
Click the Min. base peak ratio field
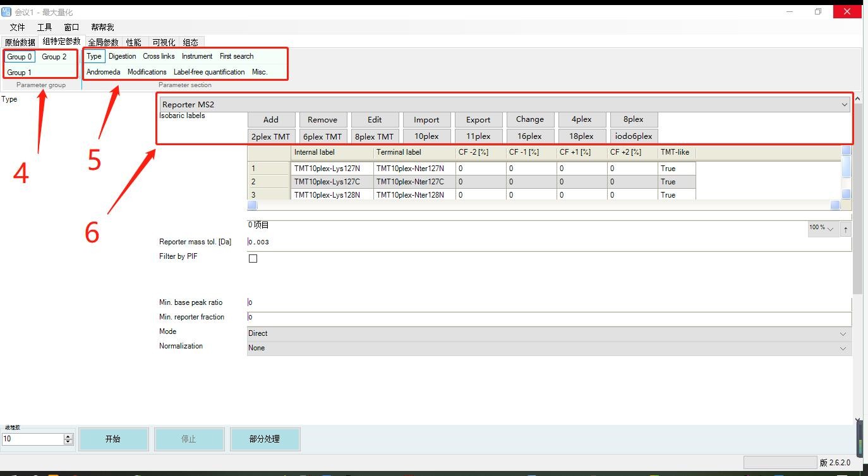pos(549,303)
